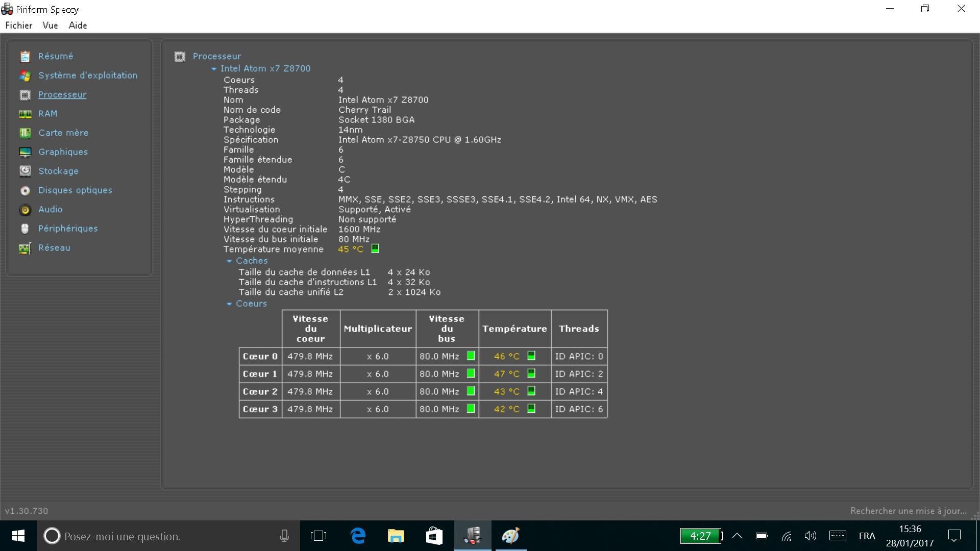The height and width of the screenshot is (551, 980).
Task: Open the Fichier menu
Action: point(19,26)
